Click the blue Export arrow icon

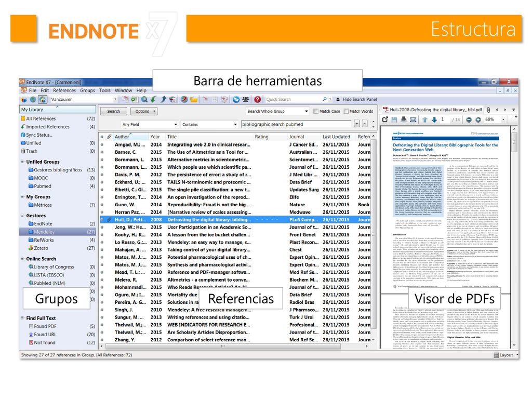point(163,99)
